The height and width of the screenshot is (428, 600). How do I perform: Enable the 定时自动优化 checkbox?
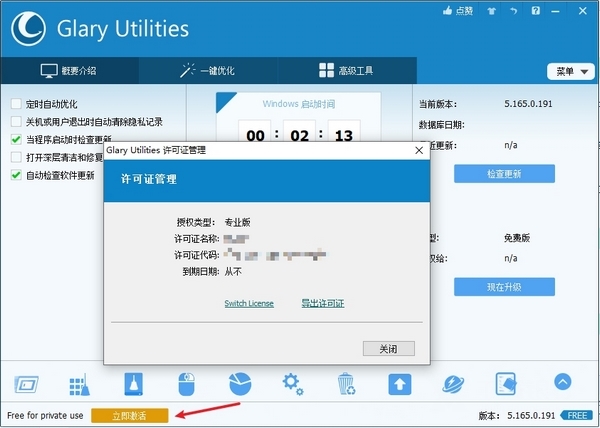[x=16, y=104]
